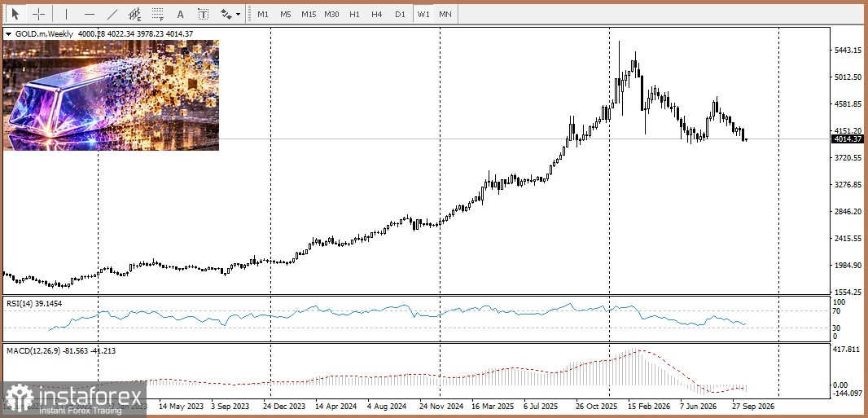Click the 1554.25 price axis value
This screenshot has height=418, width=868.
(848, 292)
